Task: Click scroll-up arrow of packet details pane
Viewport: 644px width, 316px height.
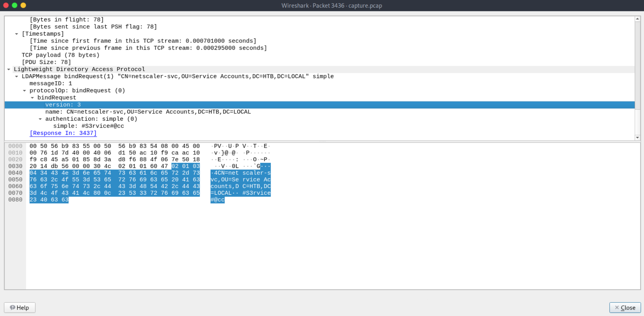Action: pos(637,19)
